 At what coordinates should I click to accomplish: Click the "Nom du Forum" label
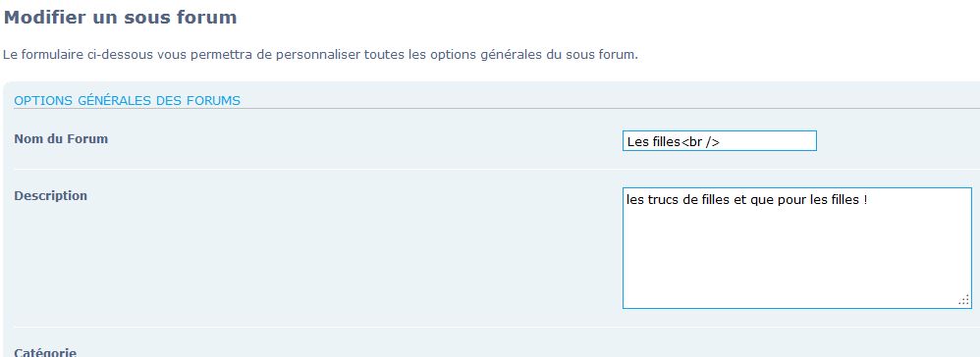[x=61, y=138]
